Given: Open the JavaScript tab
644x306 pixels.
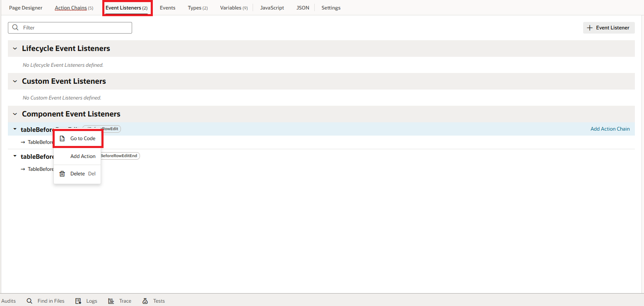Looking at the screenshot, I should tap(272, 8).
